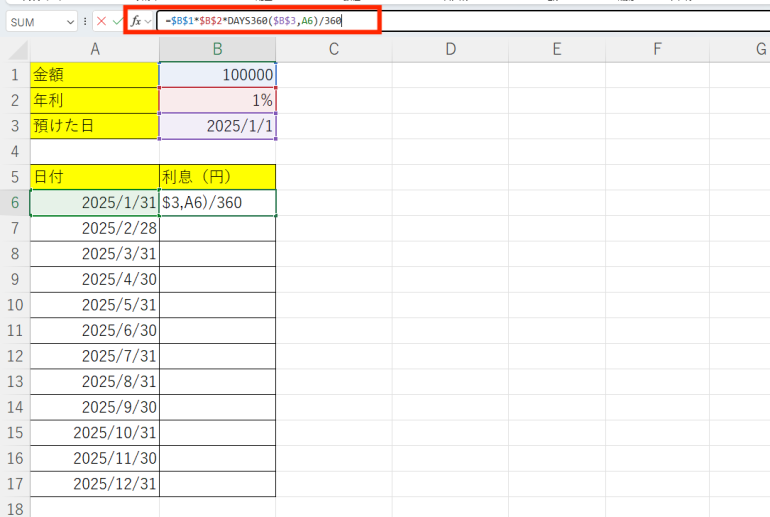Image resolution: width=770 pixels, height=517 pixels.
Task: Open the dropdown arrow beside fx
Action: (149, 21)
